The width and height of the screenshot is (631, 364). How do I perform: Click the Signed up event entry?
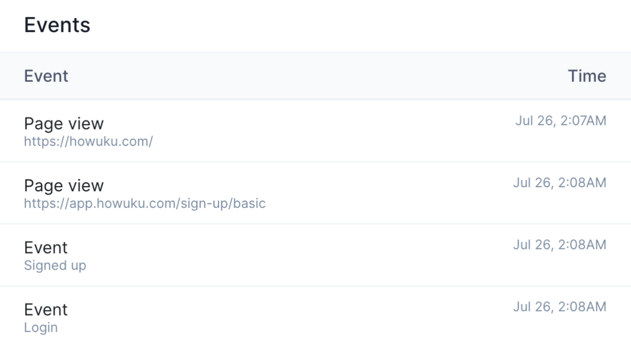click(x=315, y=255)
